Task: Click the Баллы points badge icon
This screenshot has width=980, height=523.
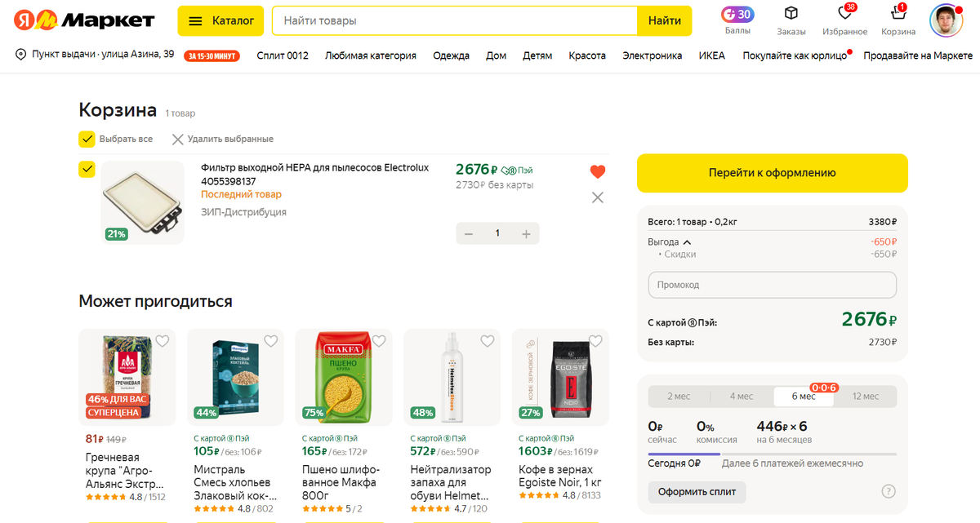Action: click(x=737, y=15)
